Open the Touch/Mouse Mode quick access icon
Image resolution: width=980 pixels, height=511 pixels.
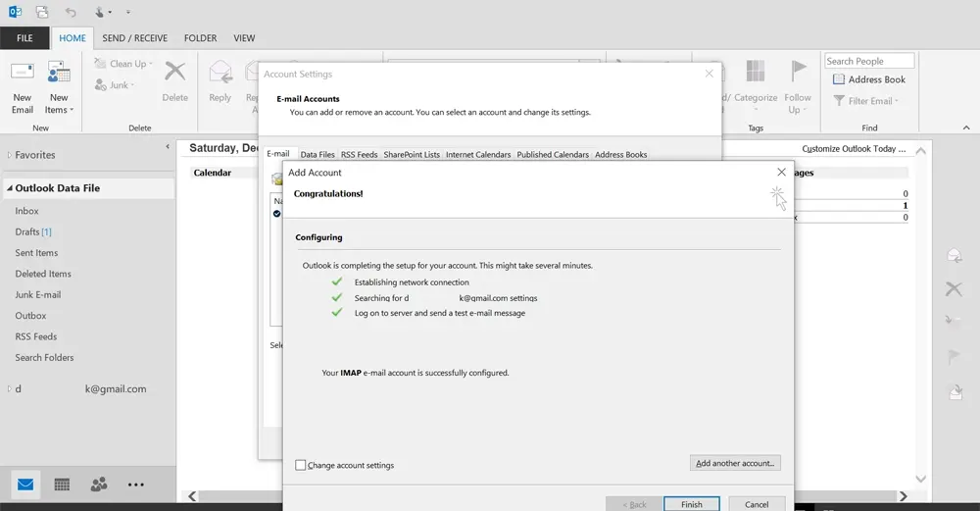point(102,12)
